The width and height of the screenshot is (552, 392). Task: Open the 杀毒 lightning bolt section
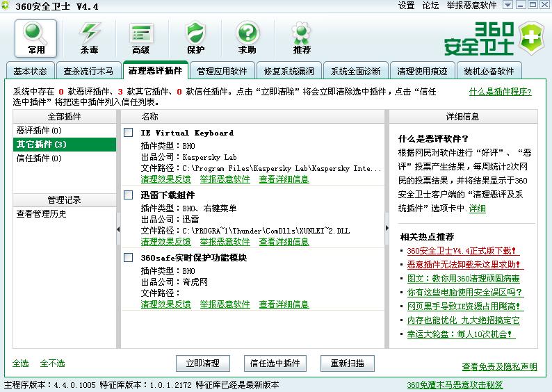(x=89, y=38)
